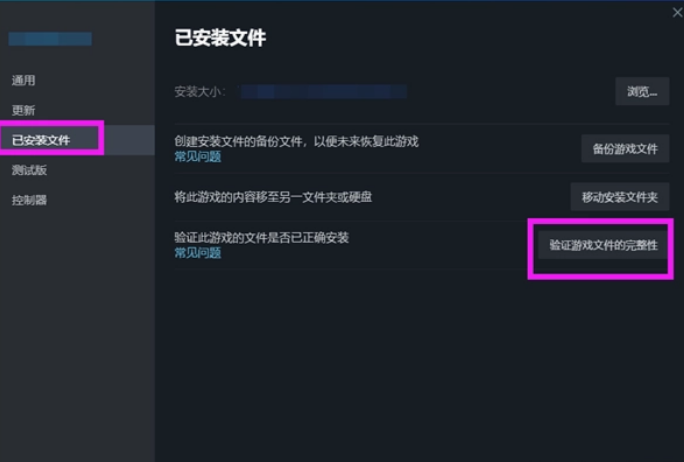Image resolution: width=684 pixels, height=462 pixels.
Task: Switch to the 更新 tab
Action: coord(24,110)
